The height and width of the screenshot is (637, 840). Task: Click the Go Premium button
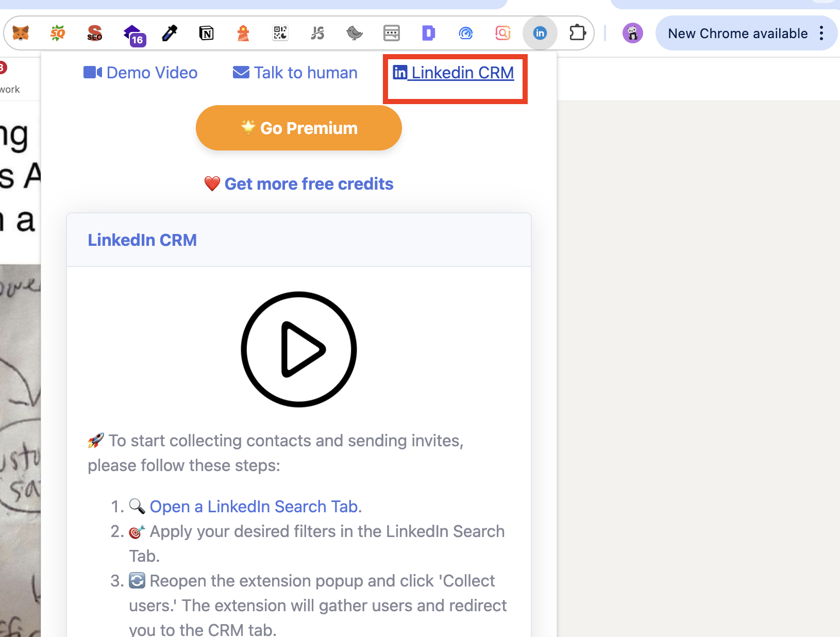click(299, 128)
